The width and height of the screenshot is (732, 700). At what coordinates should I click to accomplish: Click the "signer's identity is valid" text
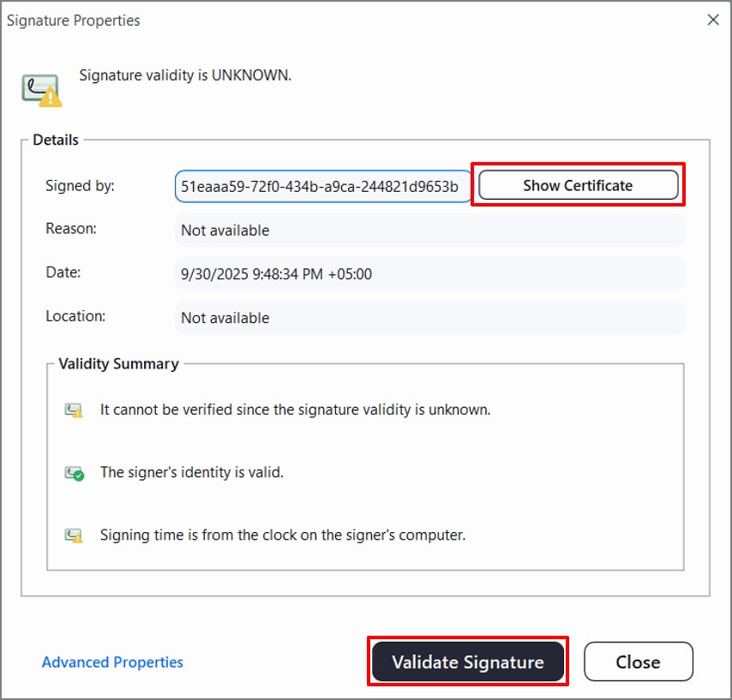tap(191, 472)
